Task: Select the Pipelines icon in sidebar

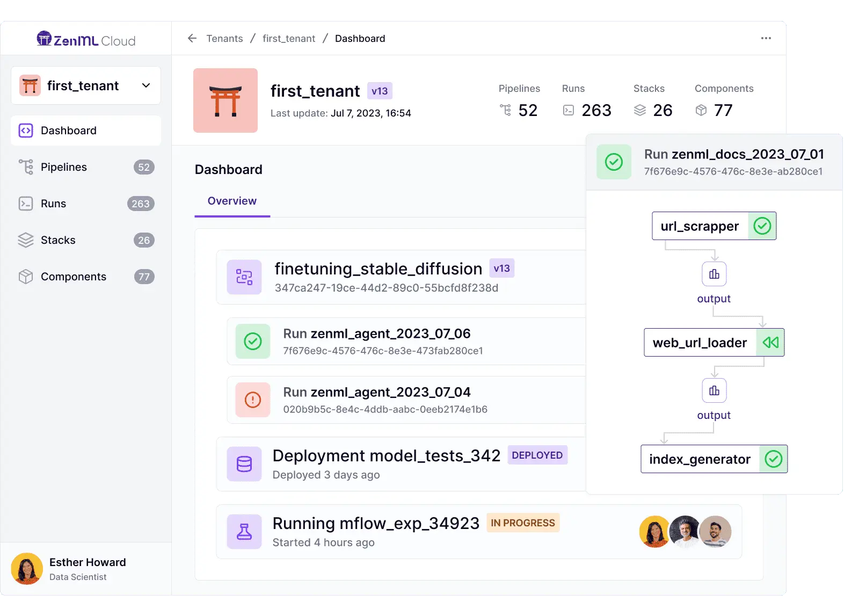Action: coord(25,167)
